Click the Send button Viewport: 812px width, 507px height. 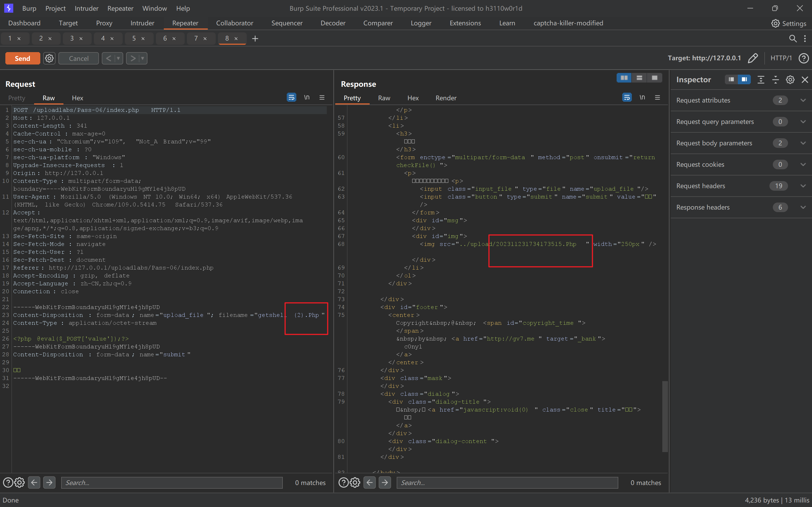(x=23, y=58)
